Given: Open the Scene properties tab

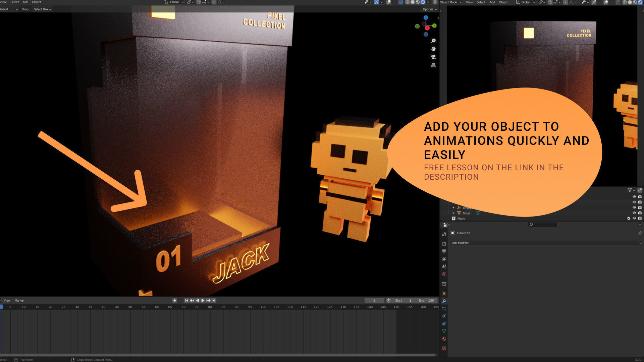Looking at the screenshot, I should [x=444, y=266].
